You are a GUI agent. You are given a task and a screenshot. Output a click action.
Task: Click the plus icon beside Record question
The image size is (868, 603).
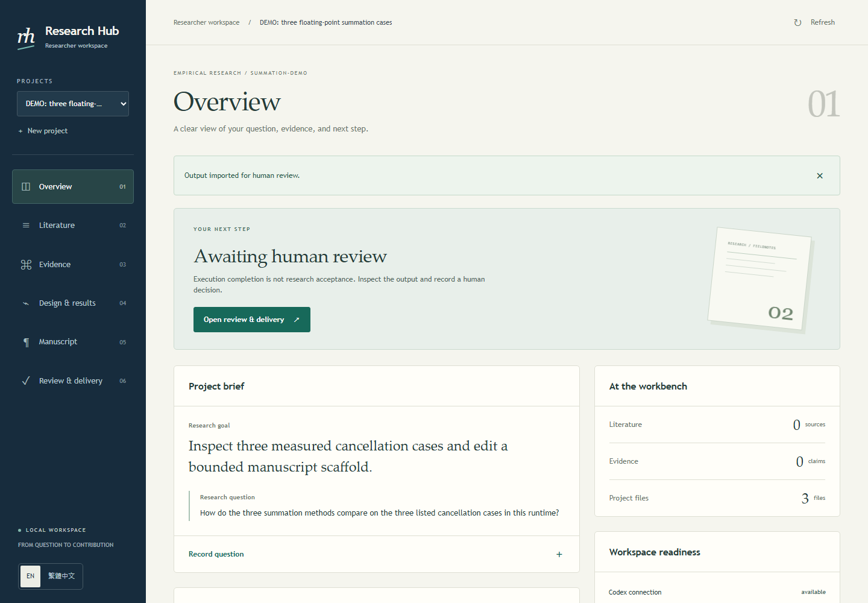click(559, 554)
